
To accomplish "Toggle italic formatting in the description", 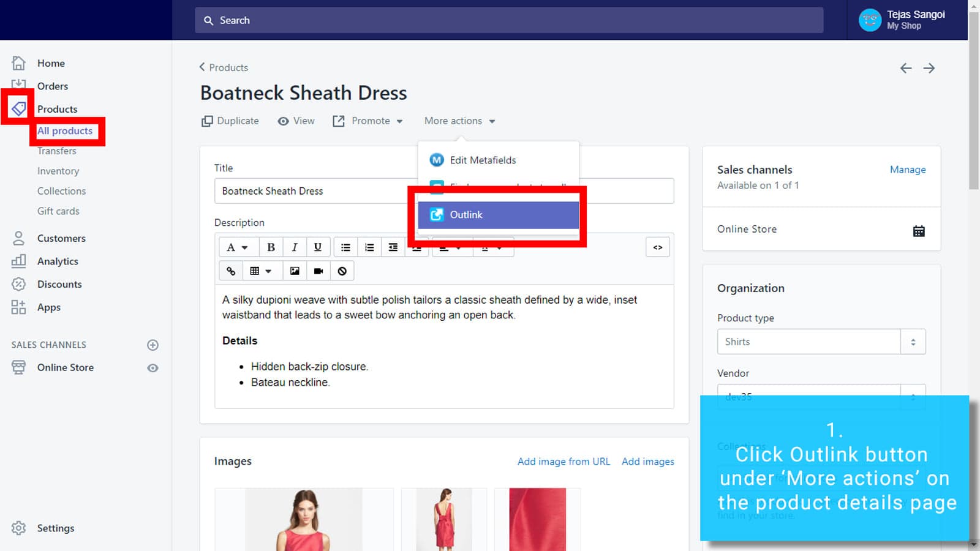I will click(294, 247).
